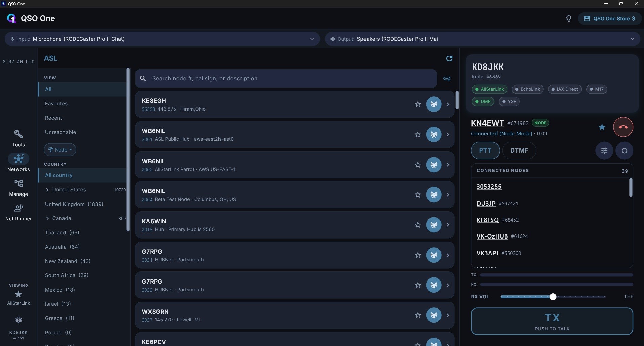Click the search node input field

click(286, 78)
